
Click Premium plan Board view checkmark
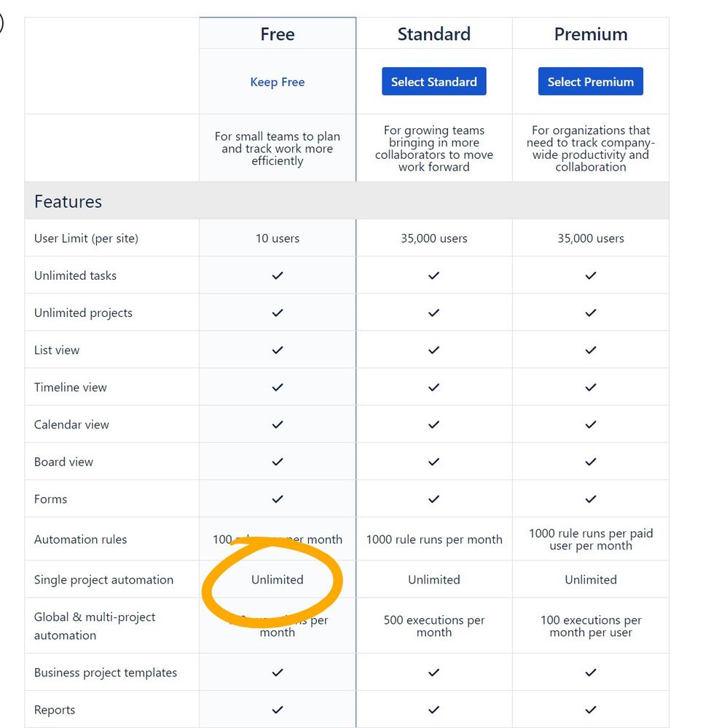[591, 462]
